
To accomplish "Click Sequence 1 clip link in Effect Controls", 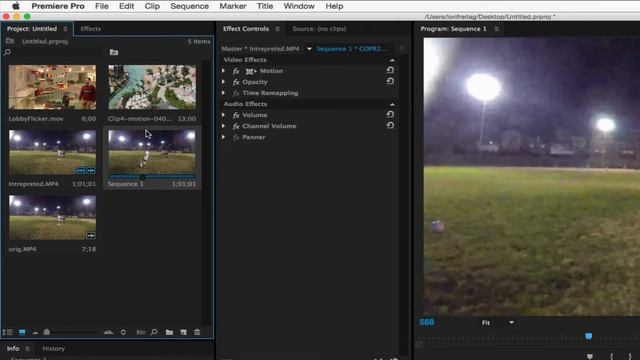I will pos(351,49).
